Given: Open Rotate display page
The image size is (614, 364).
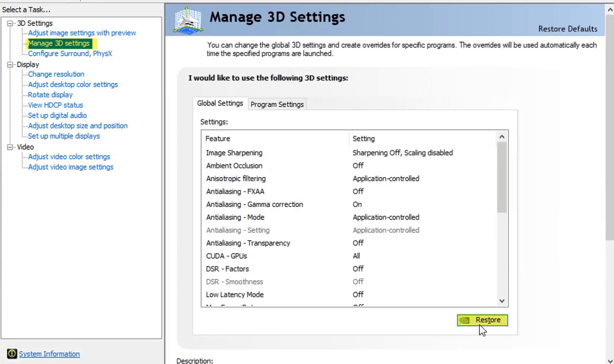Looking at the screenshot, I should 50,95.
